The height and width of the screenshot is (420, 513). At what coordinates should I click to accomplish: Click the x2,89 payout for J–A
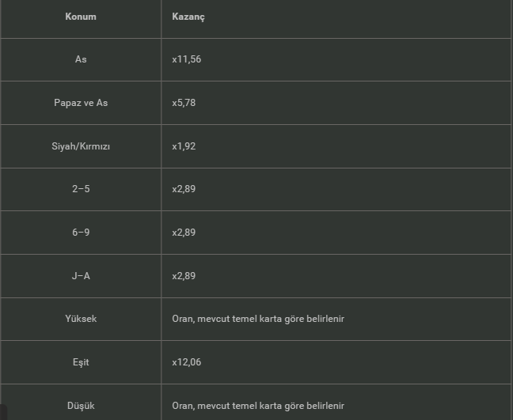(x=184, y=276)
